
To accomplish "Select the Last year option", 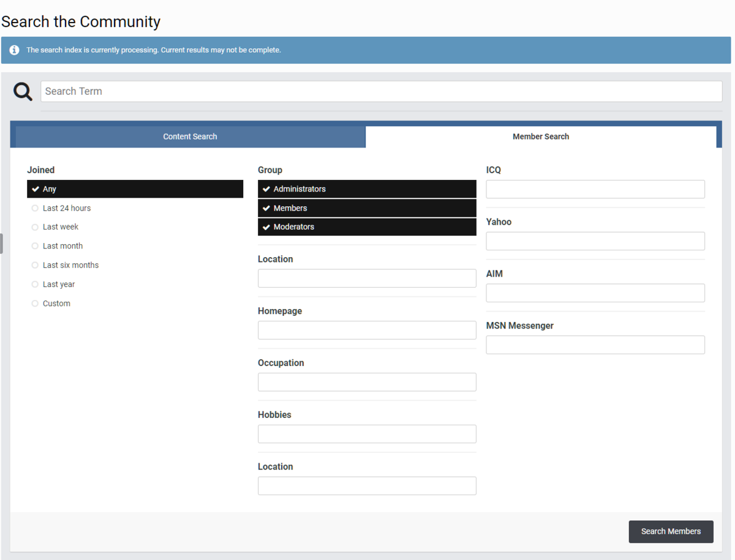I will click(59, 284).
